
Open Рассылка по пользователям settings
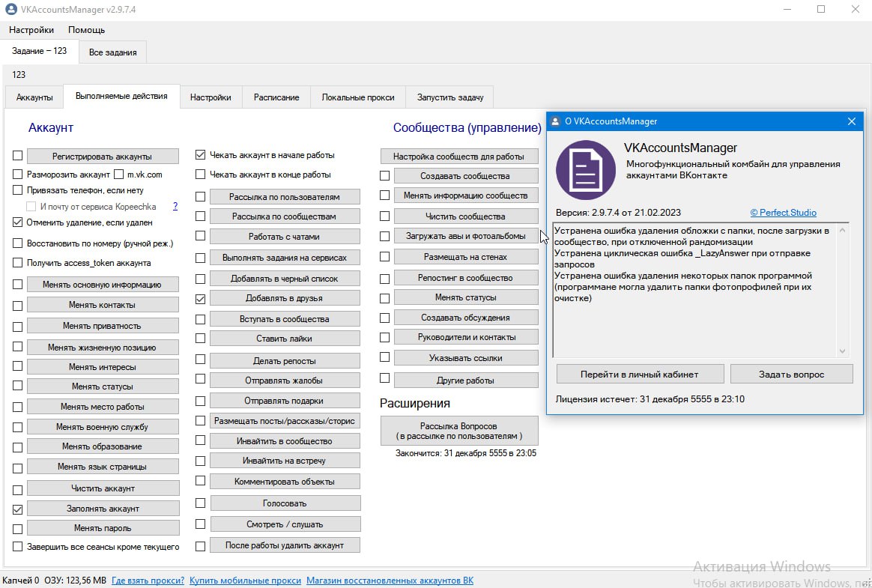[284, 197]
